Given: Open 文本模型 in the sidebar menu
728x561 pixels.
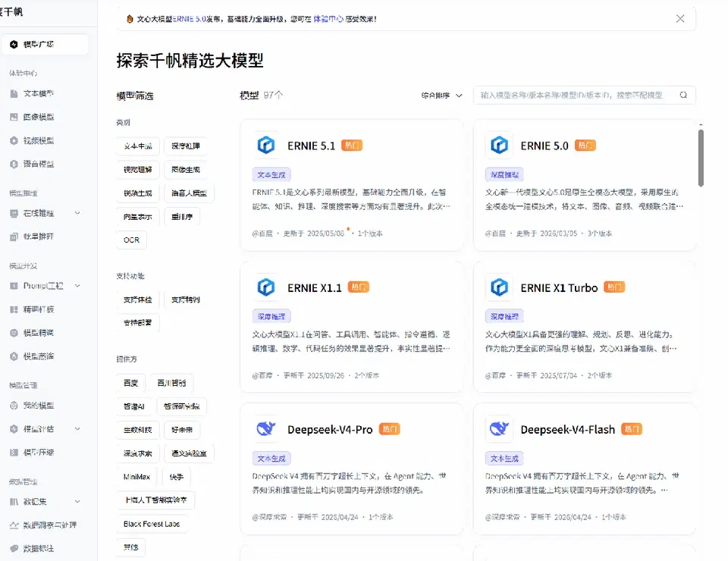Looking at the screenshot, I should click(x=38, y=94).
